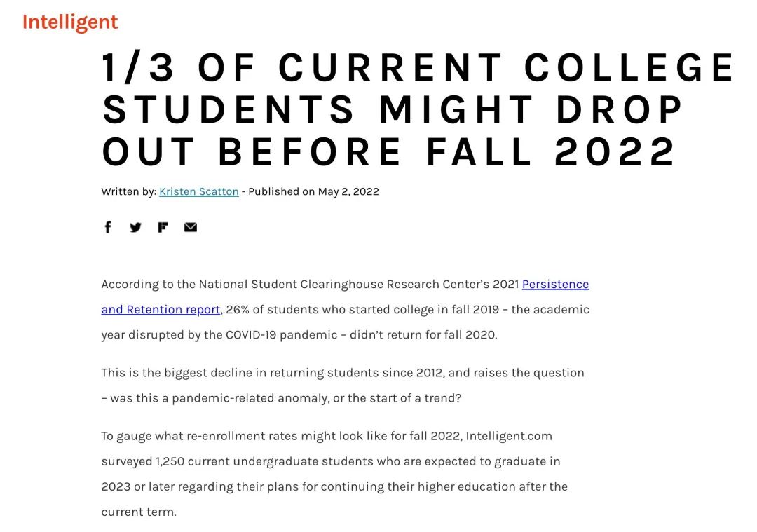The image size is (757, 532).
Task: Click the '1,250' survey number
Action: (x=170, y=461)
